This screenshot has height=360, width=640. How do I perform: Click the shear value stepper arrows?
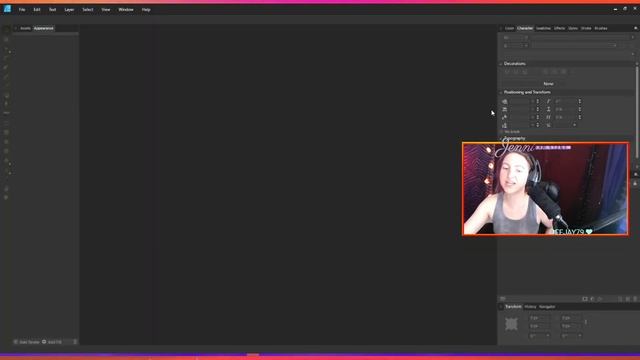(580, 101)
